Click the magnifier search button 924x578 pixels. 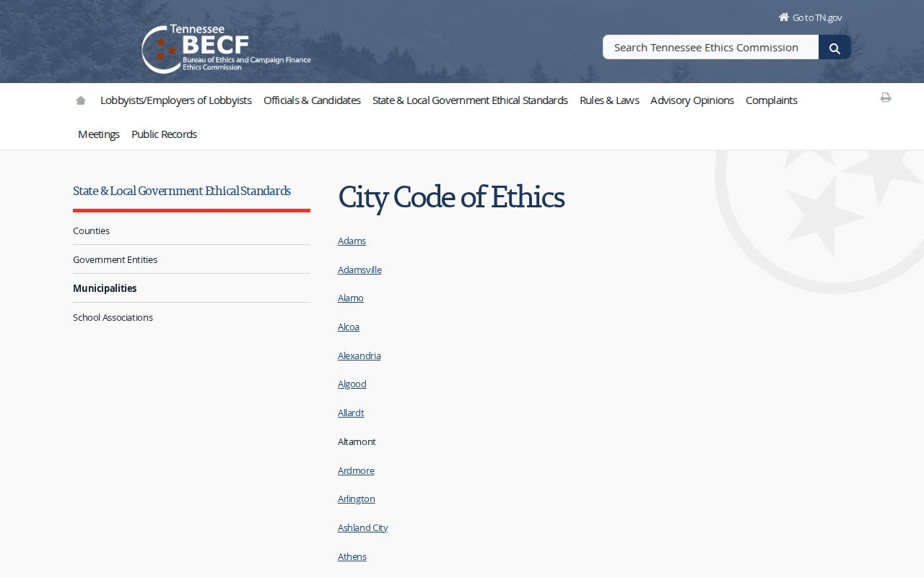coord(834,48)
